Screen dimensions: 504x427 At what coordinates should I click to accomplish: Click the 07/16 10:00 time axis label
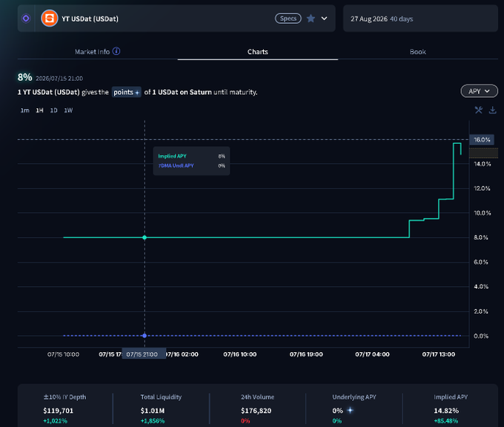coord(240,354)
